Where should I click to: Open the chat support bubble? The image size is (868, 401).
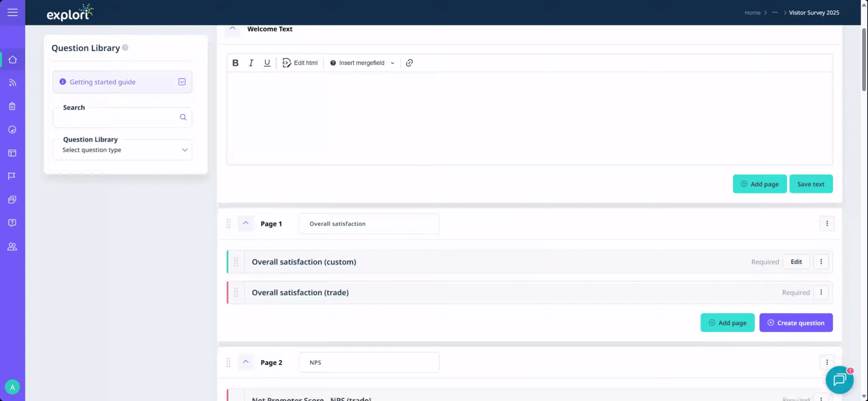pyautogui.click(x=839, y=379)
